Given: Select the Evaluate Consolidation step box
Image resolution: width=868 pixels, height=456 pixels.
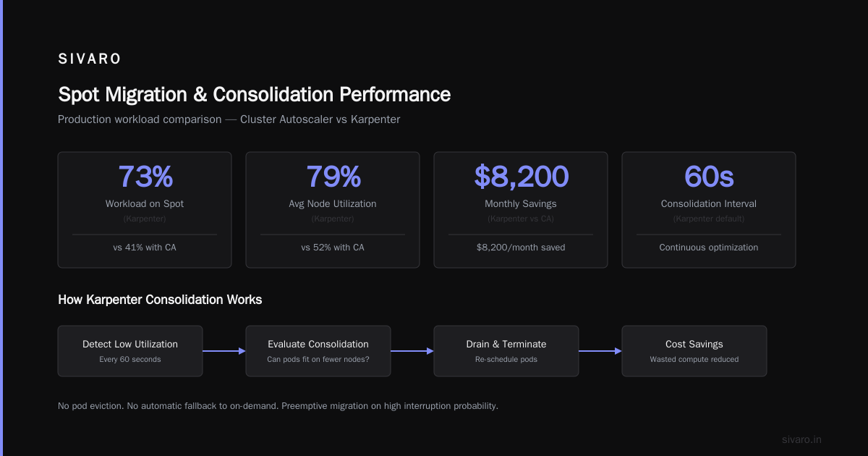Looking at the screenshot, I should (x=318, y=351).
